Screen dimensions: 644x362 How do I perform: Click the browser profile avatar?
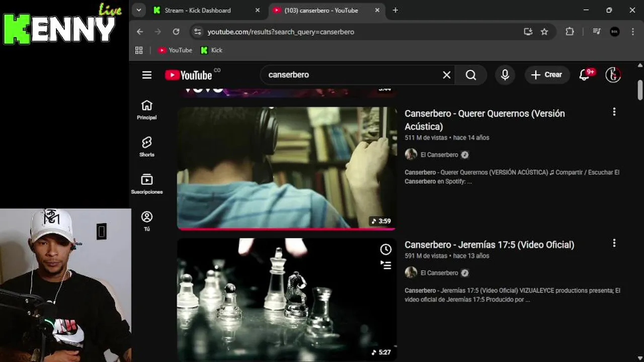pyautogui.click(x=615, y=32)
